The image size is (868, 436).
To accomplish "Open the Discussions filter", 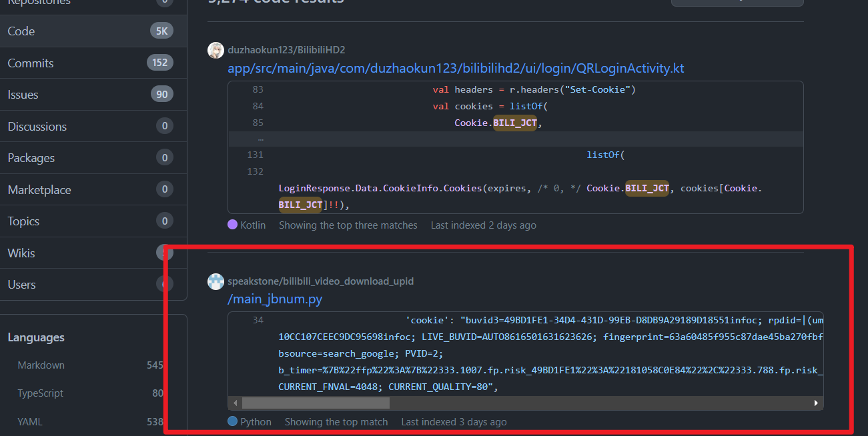I will [x=93, y=127].
